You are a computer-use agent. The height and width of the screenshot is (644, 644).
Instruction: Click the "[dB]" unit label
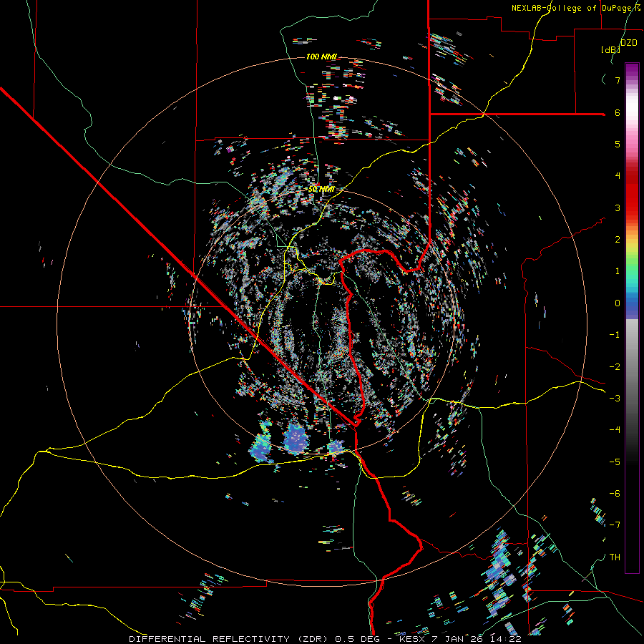[x=610, y=49]
